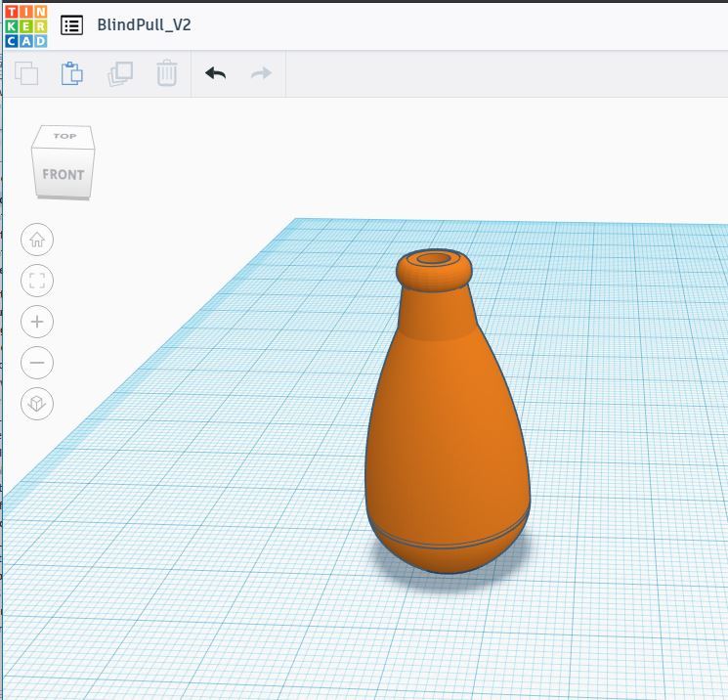Click the Fit all in view icon
The width and height of the screenshot is (728, 700).
coord(37,281)
